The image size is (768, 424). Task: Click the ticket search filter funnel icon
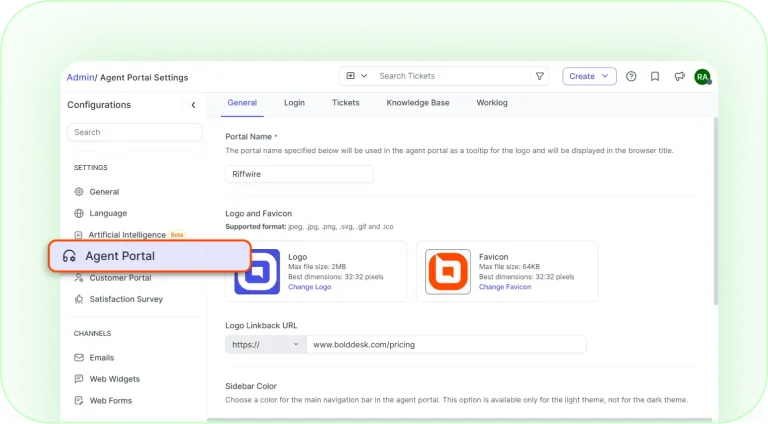[539, 76]
